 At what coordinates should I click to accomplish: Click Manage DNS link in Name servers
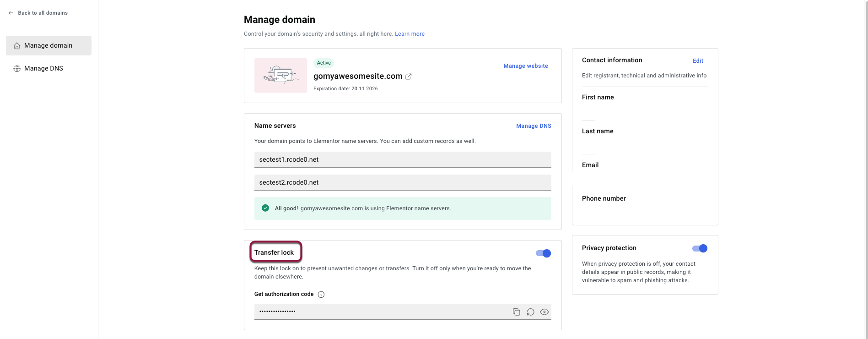pyautogui.click(x=534, y=126)
